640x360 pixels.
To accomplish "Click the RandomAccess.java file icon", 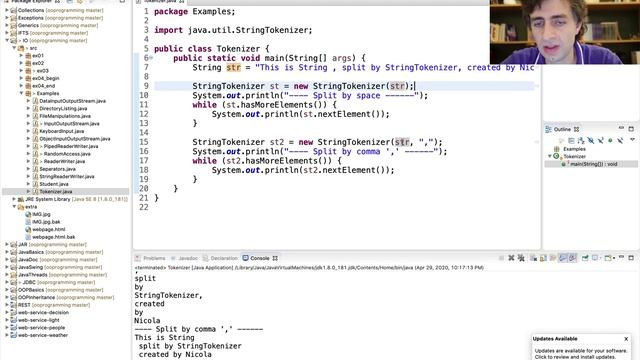I will [36, 154].
